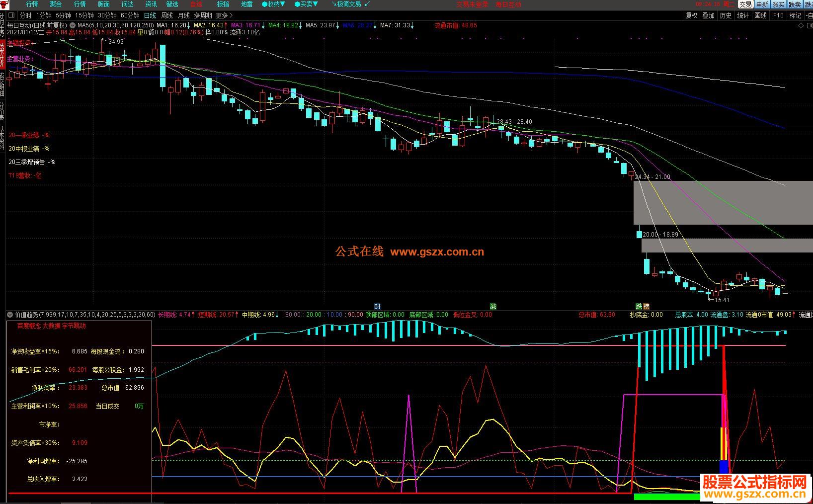
Task: Click MA5 parameters label
Action: [115, 25]
